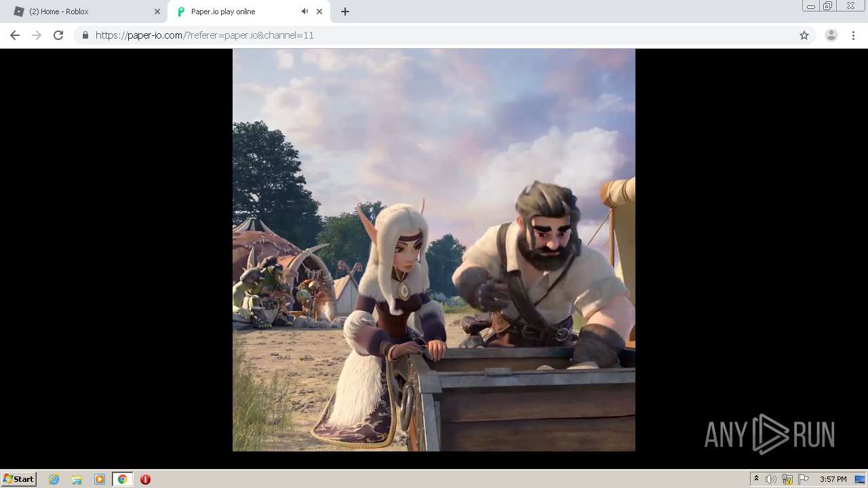The image size is (868, 488).
Task: Select the Chrome taskbar button
Action: click(122, 479)
